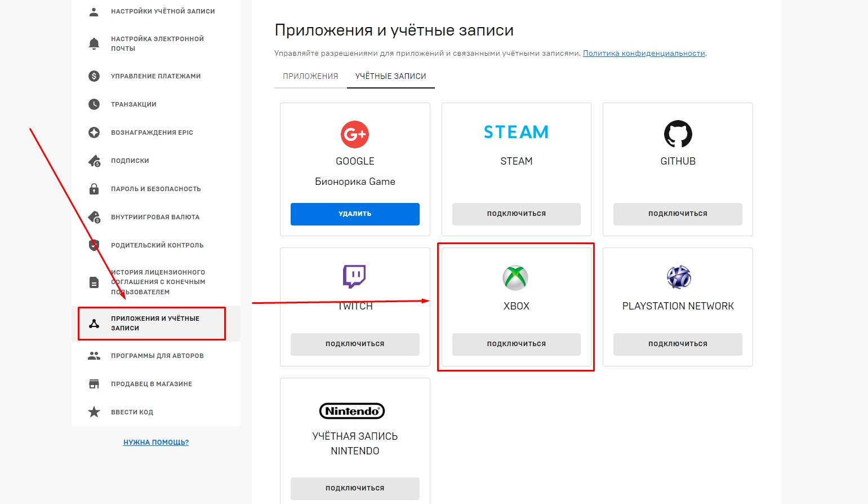
Task: Click the account settings person icon
Action: pos(94,11)
